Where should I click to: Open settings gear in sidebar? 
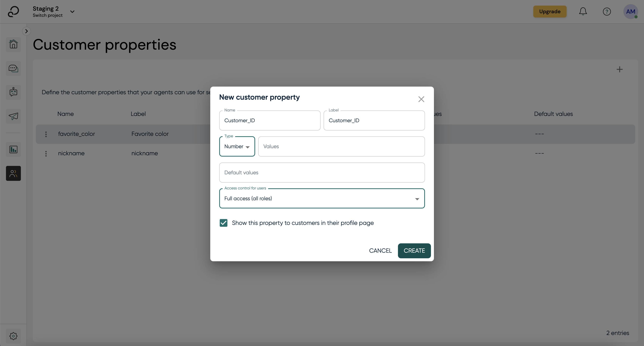(x=13, y=336)
